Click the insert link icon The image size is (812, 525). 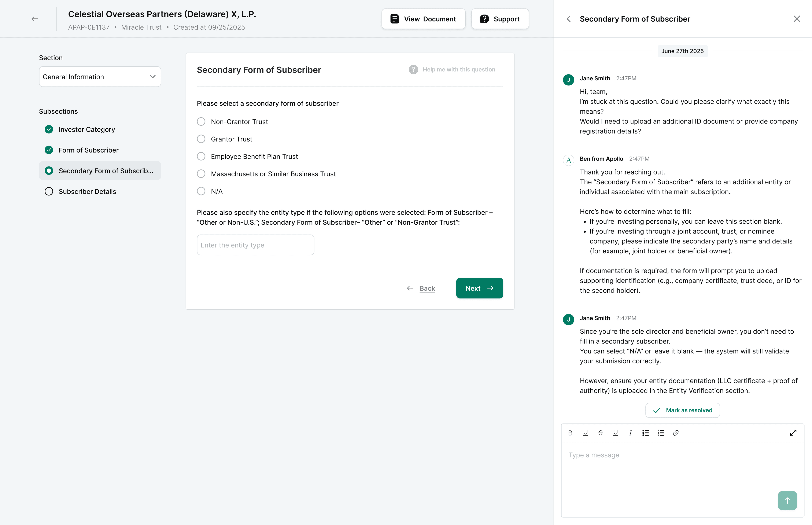[676, 433]
